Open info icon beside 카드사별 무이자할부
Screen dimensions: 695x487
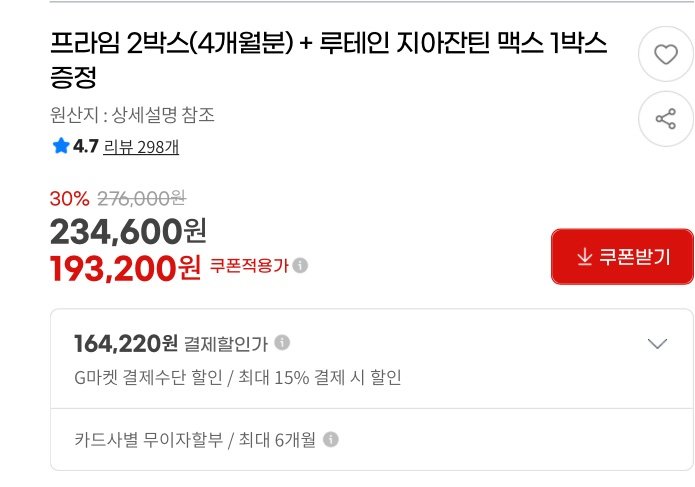click(331, 438)
